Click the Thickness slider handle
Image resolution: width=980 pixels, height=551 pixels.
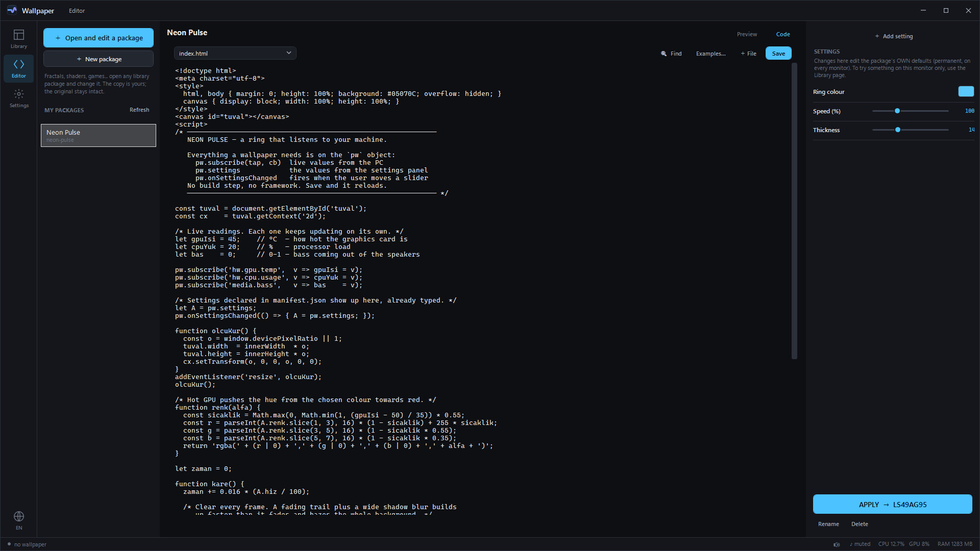tap(898, 130)
